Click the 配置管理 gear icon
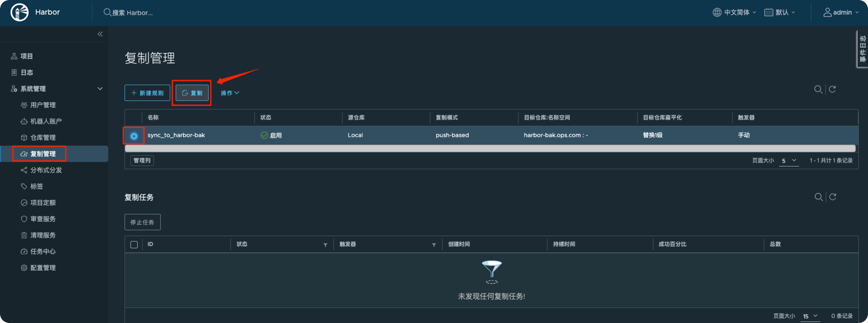The height and width of the screenshot is (323, 868). coord(24,268)
